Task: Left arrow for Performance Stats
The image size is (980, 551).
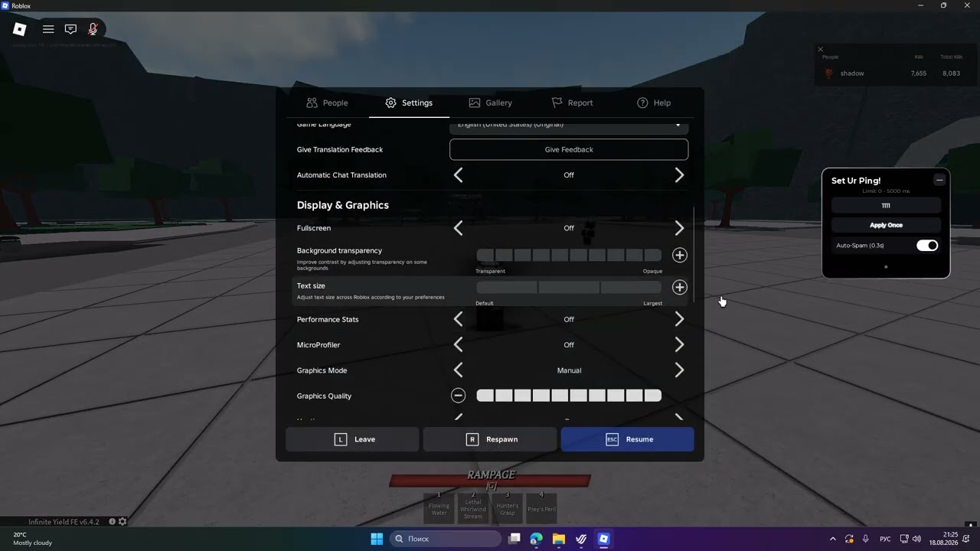Action: click(x=458, y=319)
